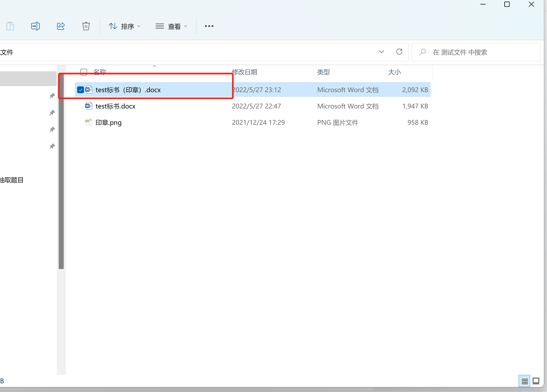Open the 查看 view dropdown
Screen dimensions: 547x392
point(171,26)
